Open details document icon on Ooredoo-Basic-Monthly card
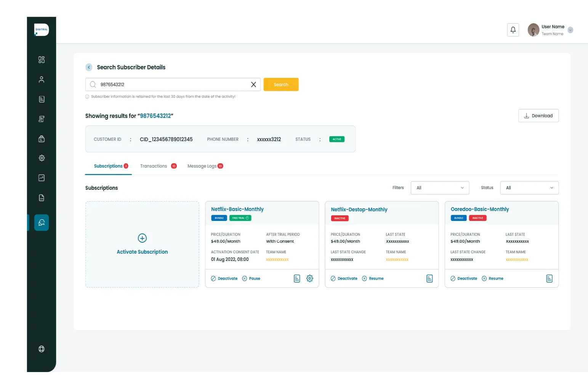Viewport: 588px width, 385px height. [549, 279]
